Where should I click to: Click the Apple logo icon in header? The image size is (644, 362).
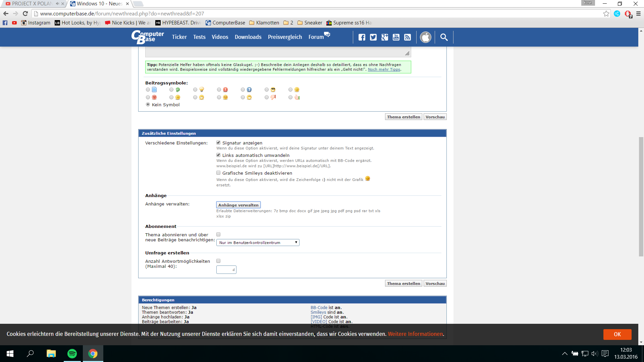click(x=426, y=37)
